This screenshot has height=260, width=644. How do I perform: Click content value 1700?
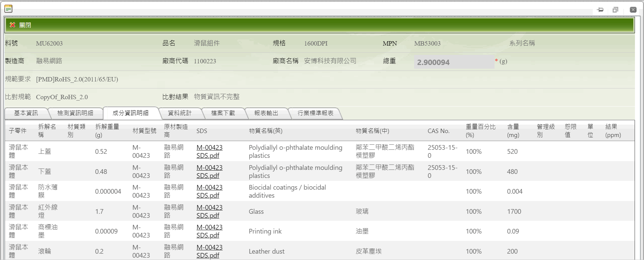click(514, 211)
